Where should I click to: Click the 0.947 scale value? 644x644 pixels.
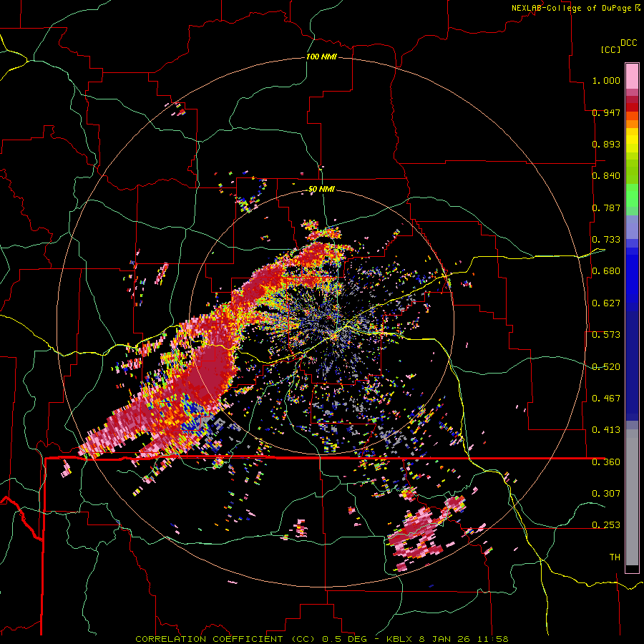[606, 112]
